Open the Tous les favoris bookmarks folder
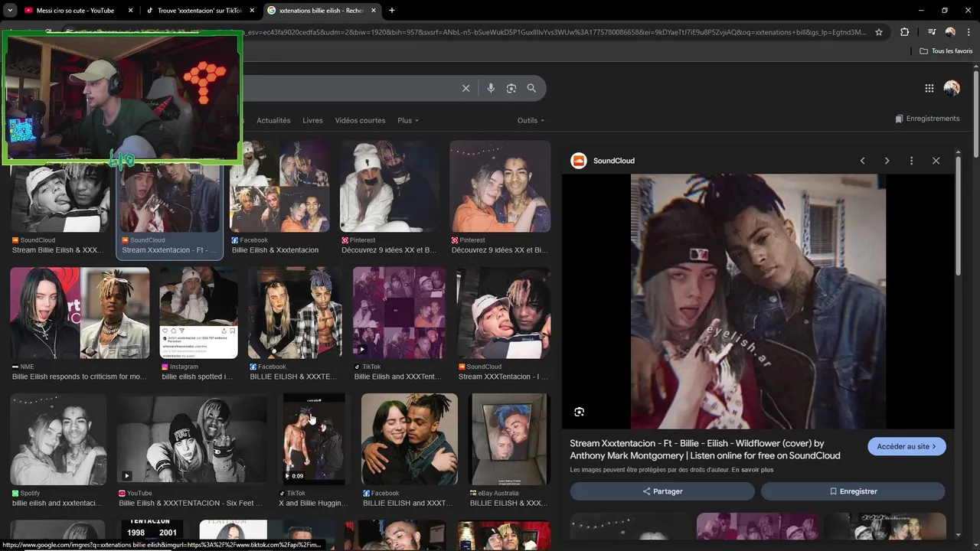 coord(946,51)
